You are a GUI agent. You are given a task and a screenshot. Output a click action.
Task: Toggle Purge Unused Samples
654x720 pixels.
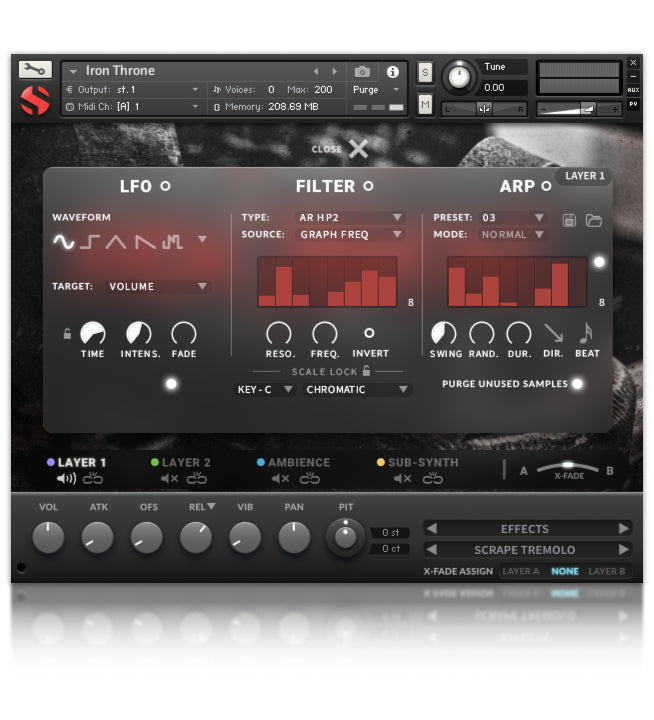click(577, 384)
